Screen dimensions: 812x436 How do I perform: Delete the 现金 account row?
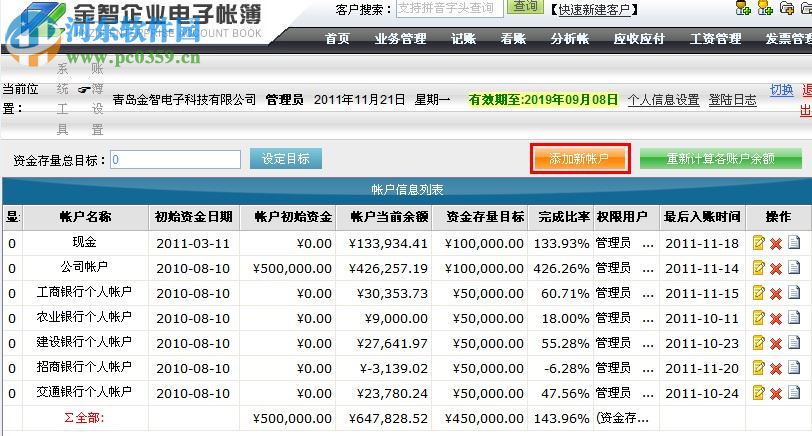(776, 244)
